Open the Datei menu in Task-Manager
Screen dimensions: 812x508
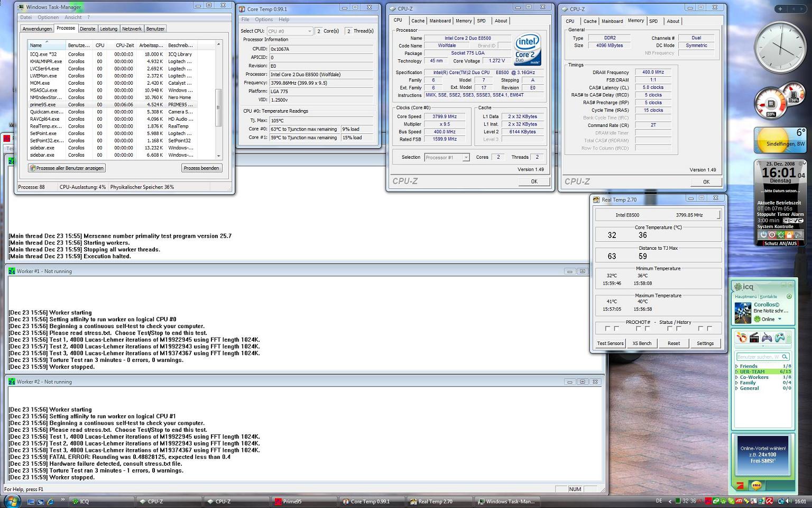[x=26, y=17]
